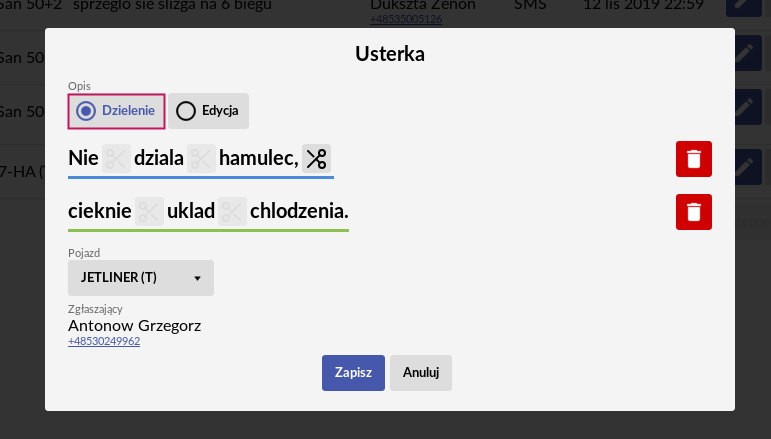Click the word 'hamulec,' in first description
Screen dimensions: 771x439
tap(259, 158)
